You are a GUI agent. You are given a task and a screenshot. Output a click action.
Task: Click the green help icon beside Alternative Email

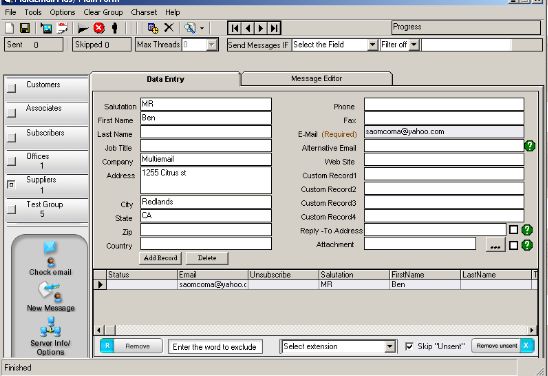coord(530,146)
